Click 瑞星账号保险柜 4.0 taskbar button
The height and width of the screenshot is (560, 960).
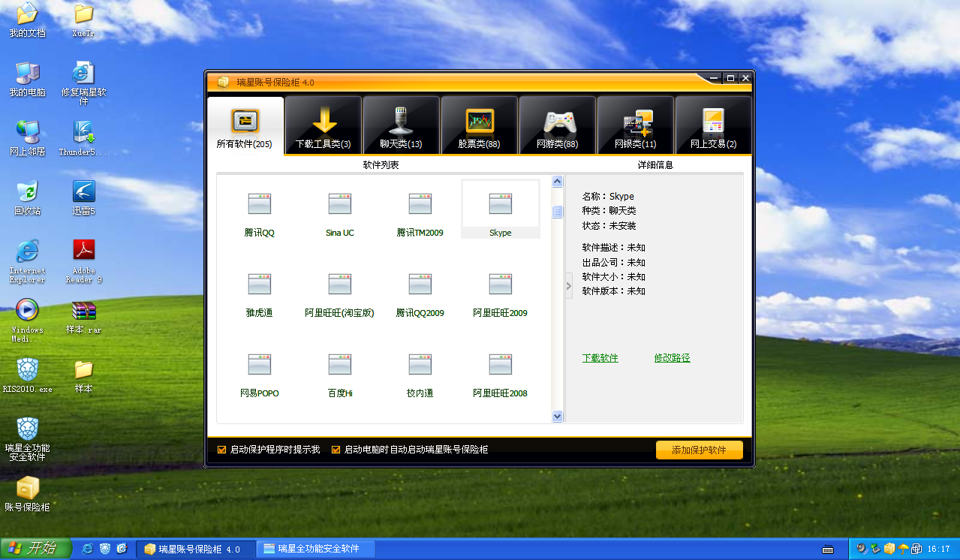pyautogui.click(x=197, y=549)
